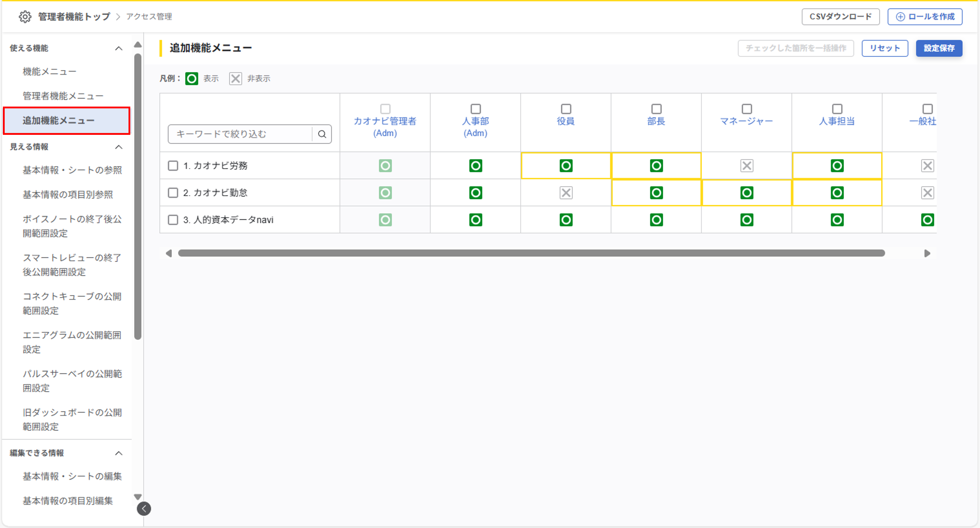Open 基本情報・シートの参照 in the sidebar
Viewport: 980px width, 528px height.
click(x=72, y=170)
